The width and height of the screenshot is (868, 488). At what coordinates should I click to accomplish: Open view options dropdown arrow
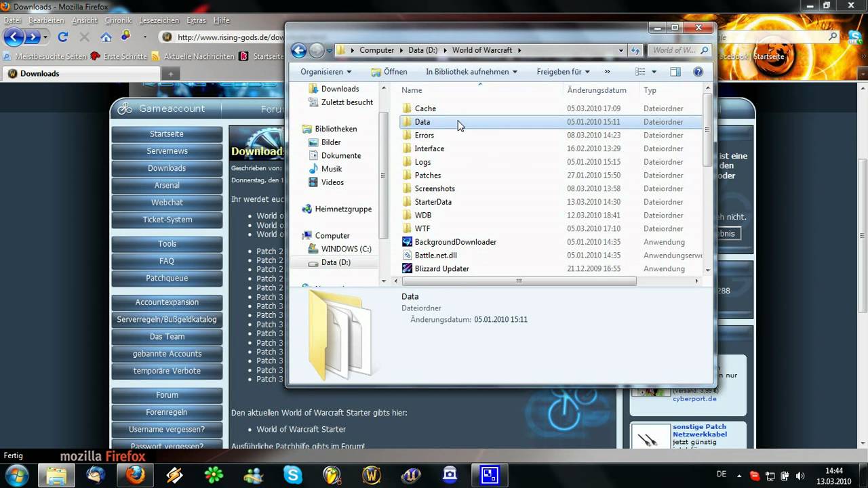tap(654, 71)
